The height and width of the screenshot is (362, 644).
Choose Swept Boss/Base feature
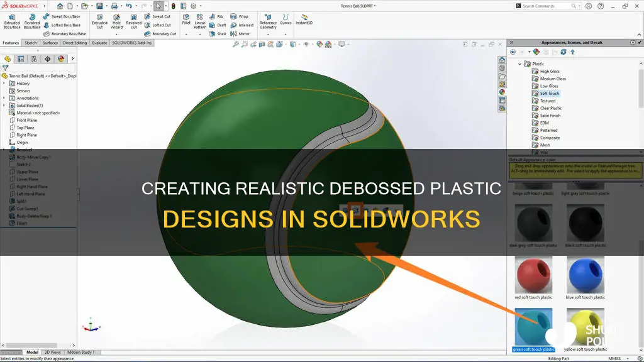(x=62, y=16)
